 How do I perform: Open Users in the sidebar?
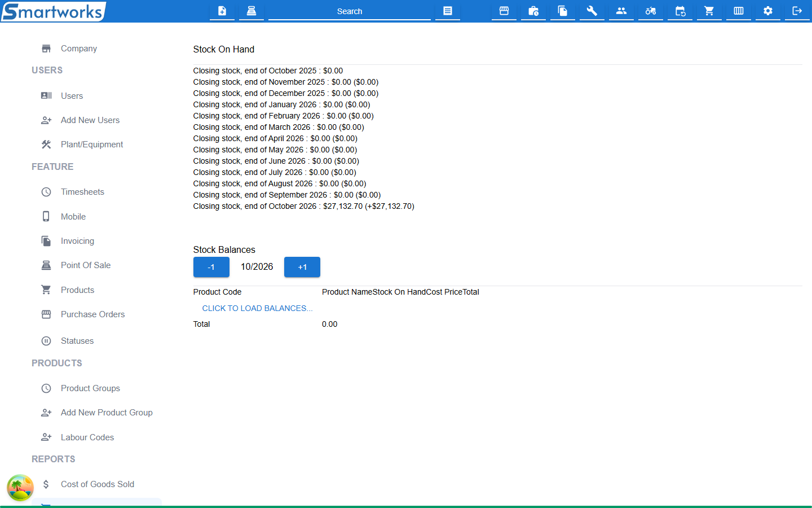[96, 96]
